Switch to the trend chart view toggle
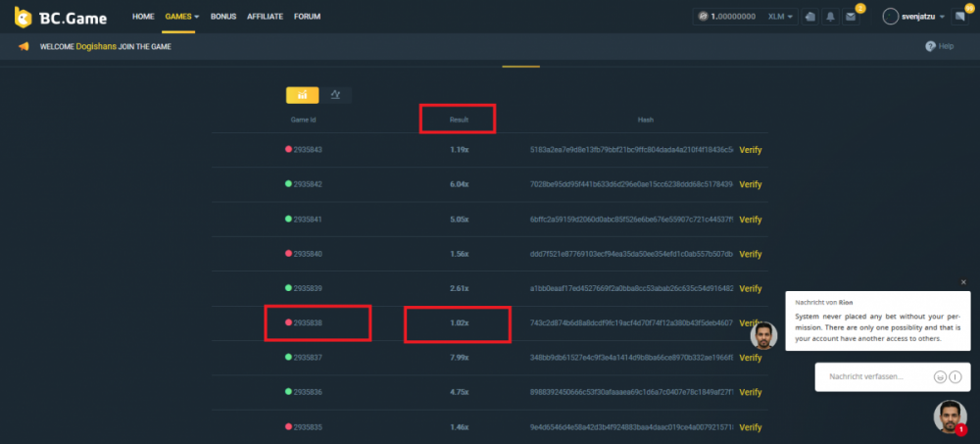980x444 pixels. coord(335,95)
